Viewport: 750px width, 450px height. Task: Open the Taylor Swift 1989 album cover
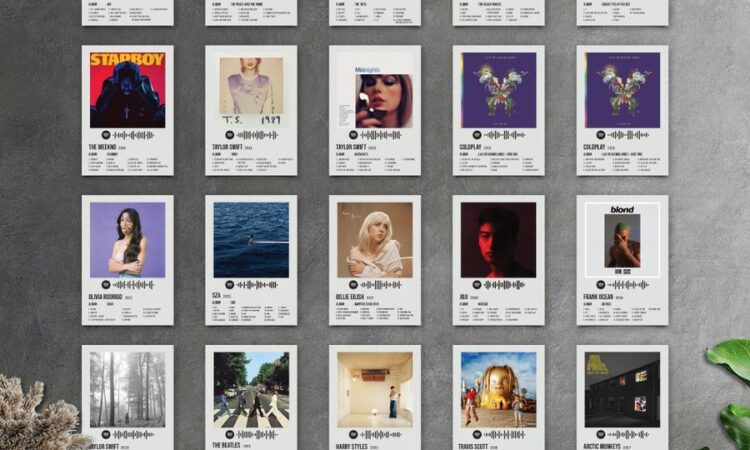point(251,89)
